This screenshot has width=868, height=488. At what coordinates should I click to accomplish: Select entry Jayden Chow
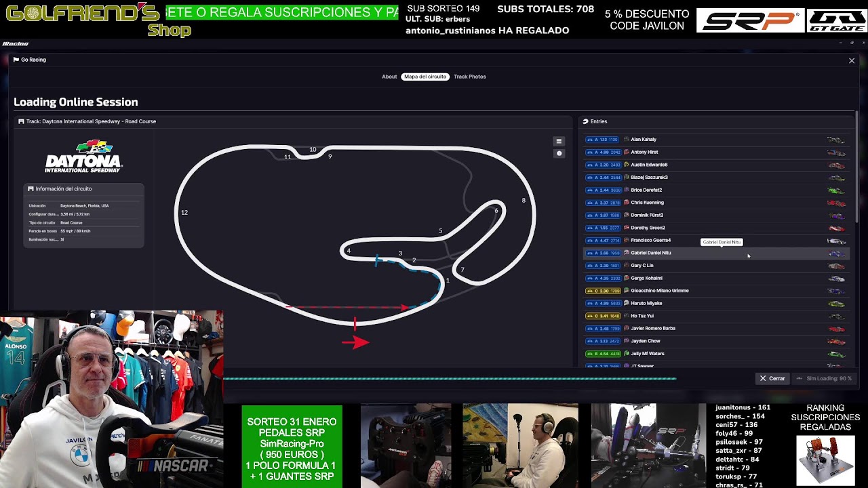[x=716, y=341]
